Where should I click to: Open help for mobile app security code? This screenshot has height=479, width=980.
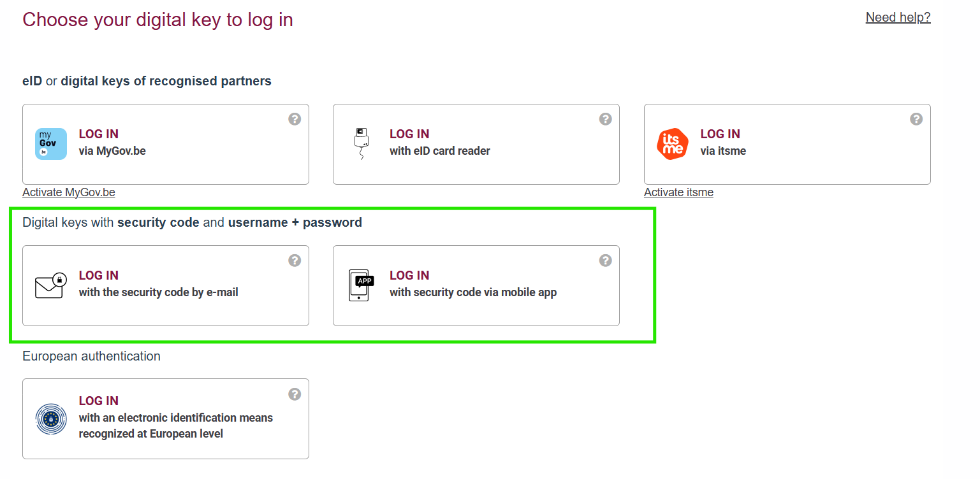606,261
